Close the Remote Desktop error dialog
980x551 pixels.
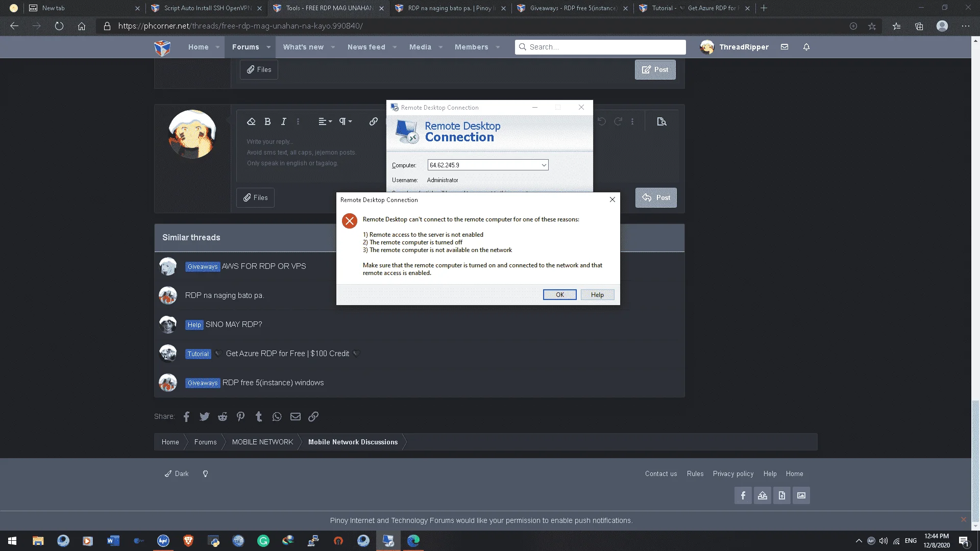pyautogui.click(x=612, y=199)
